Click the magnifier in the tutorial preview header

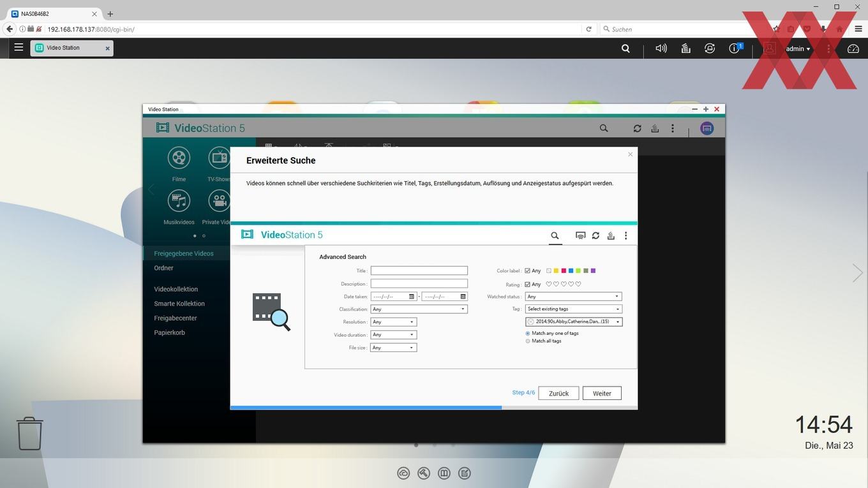pos(555,235)
